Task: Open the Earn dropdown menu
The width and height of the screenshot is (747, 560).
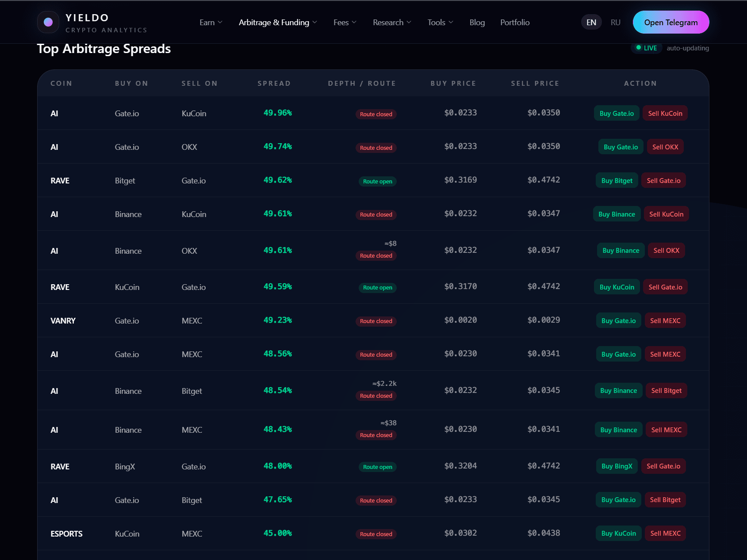Action: 211,23
